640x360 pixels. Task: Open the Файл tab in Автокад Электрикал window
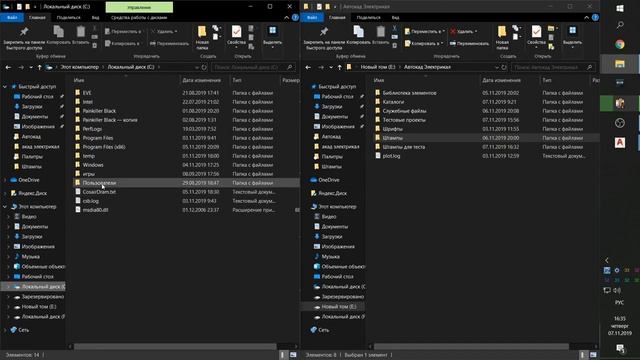tap(312, 18)
